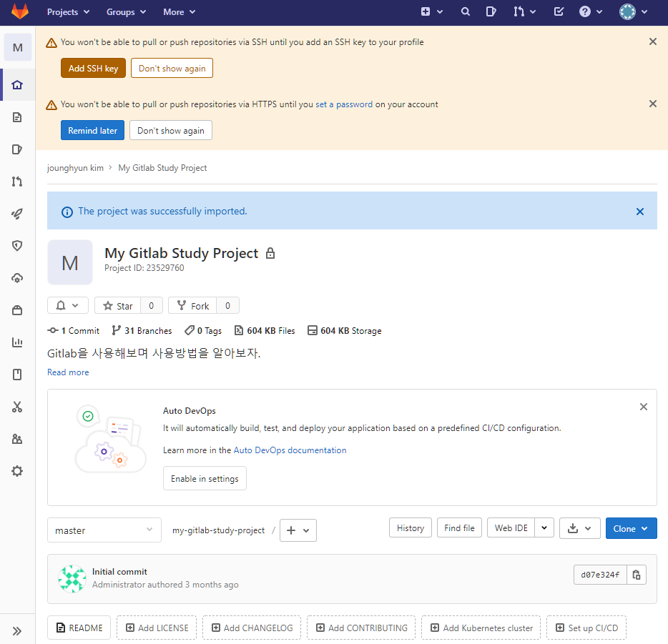Click Don't show again for HTTPS warning
This screenshot has width=668, height=644.
(x=170, y=130)
